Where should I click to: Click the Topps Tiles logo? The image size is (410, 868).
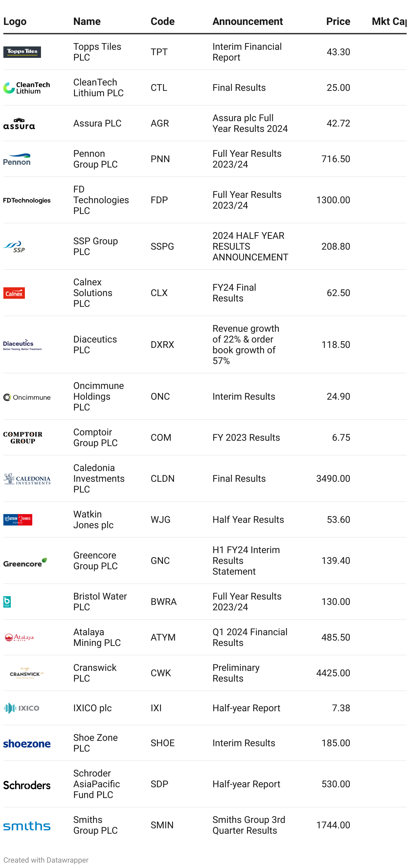(x=22, y=52)
